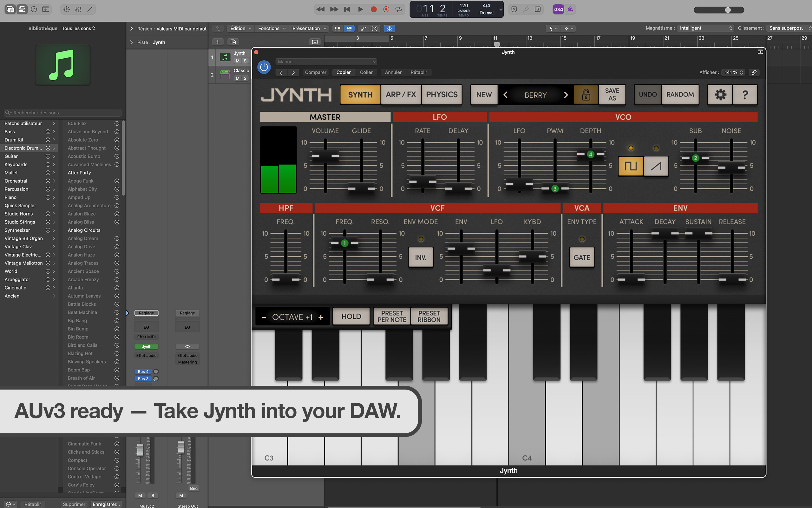Open the Mixer sliders icon
The height and width of the screenshot is (508, 812).
point(78,10)
